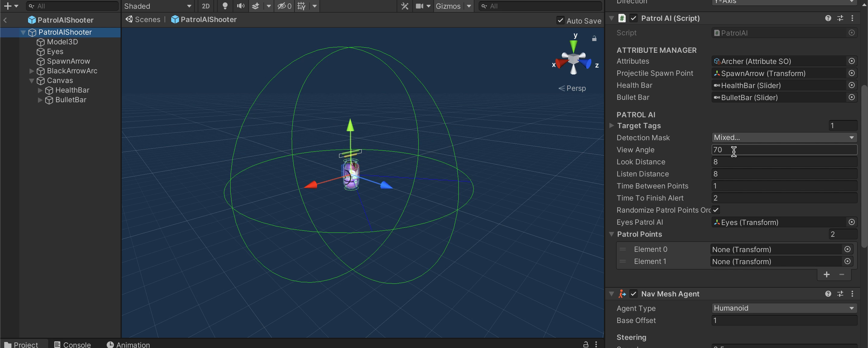
Task: Click Look Distance value field
Action: 784,162
